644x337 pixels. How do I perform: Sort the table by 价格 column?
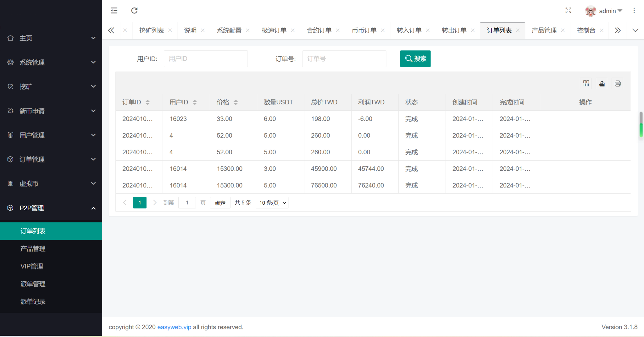coord(236,102)
